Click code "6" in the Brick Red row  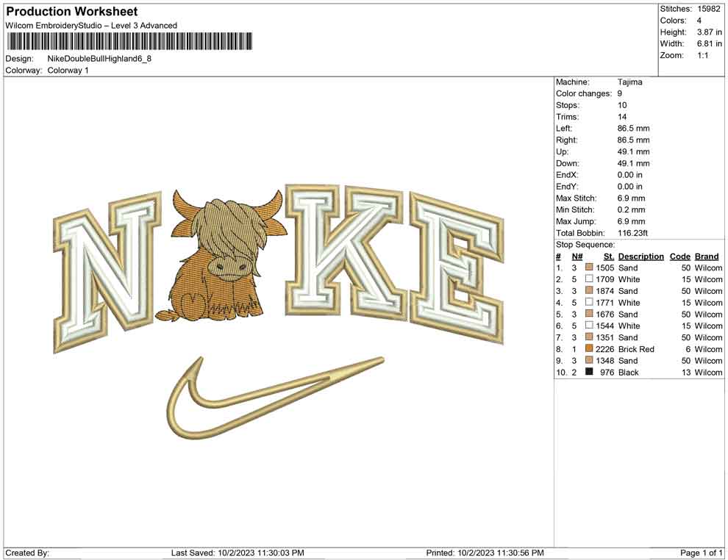(688, 349)
